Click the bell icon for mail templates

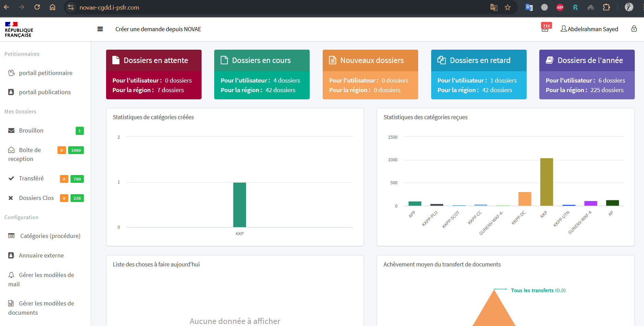[11, 274]
